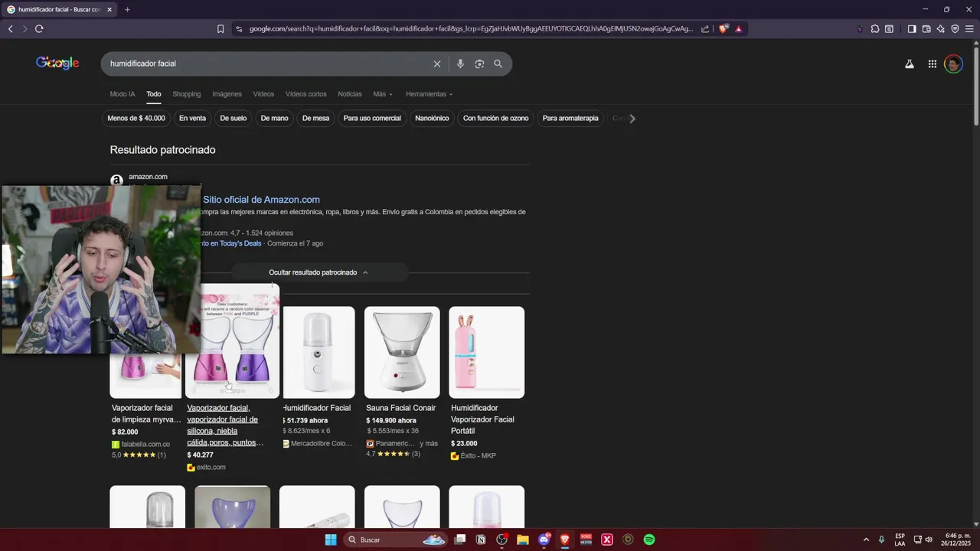Image resolution: width=980 pixels, height=551 pixels.
Task: Apply the Con función de ozono filter
Action: (495, 119)
